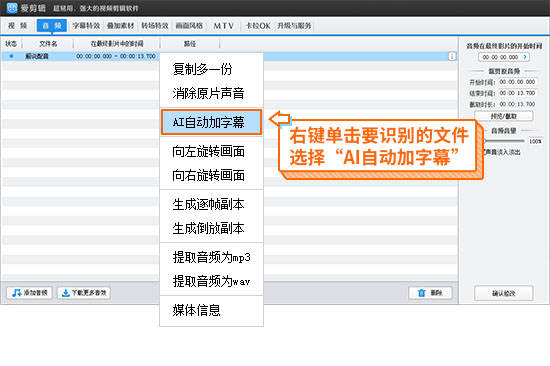This screenshot has width=550, height=366.
Task: Open the MTV tab
Action: click(223, 26)
